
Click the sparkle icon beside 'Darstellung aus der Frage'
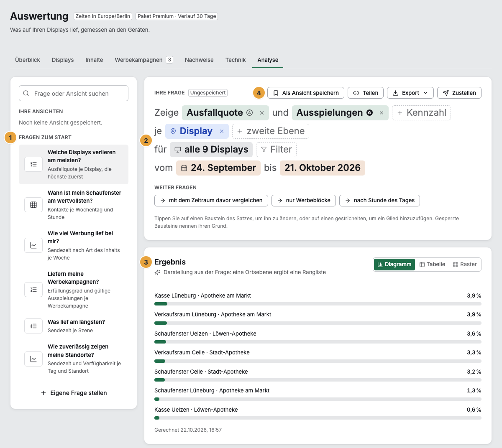[x=157, y=272]
